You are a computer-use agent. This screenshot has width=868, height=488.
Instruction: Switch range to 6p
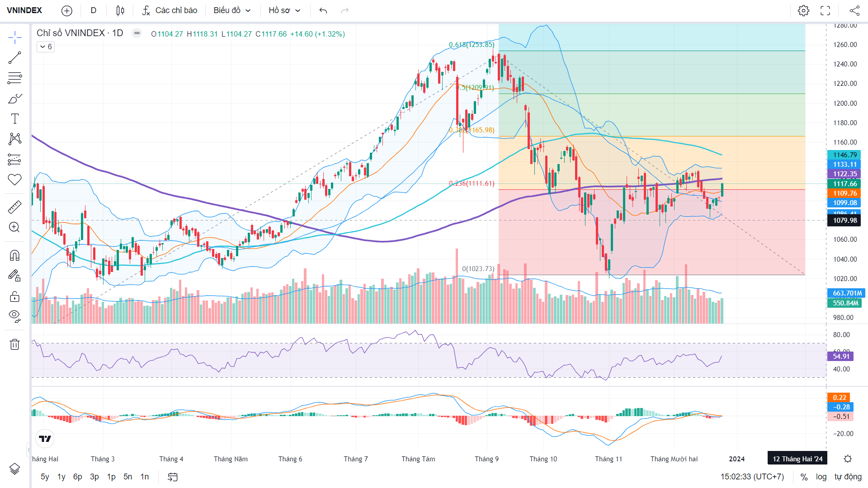(78, 477)
